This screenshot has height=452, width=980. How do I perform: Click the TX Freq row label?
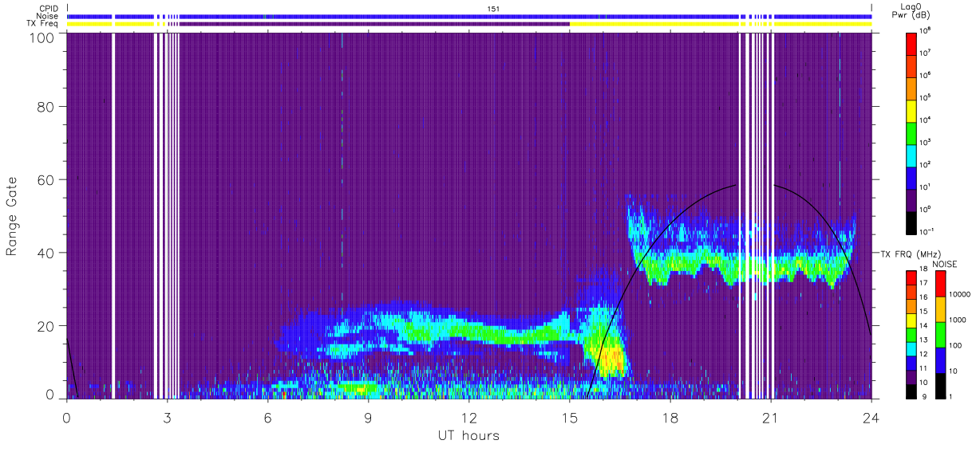tap(43, 23)
